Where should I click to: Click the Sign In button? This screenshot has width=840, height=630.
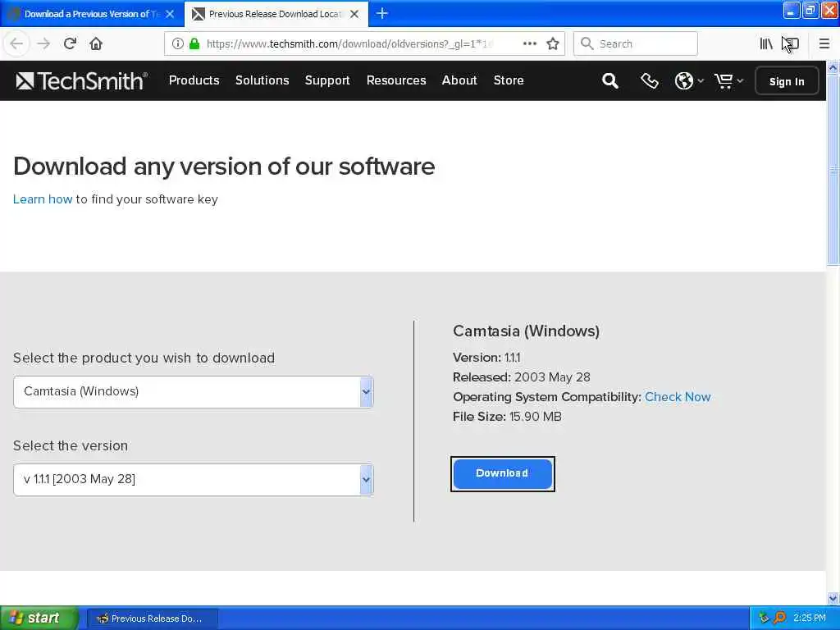787,81
